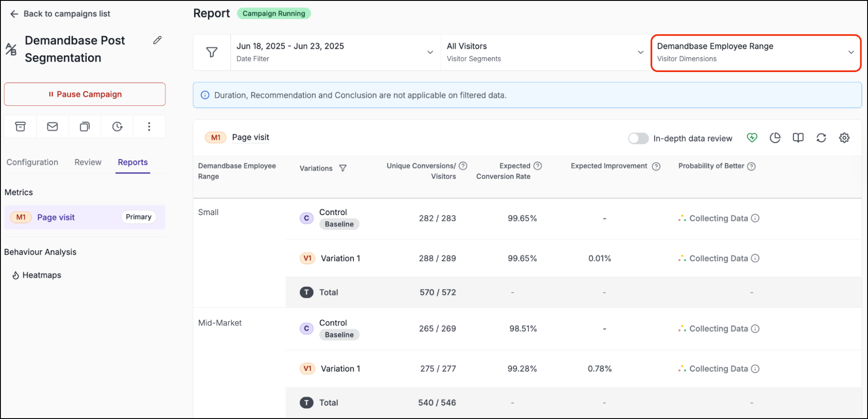Click the Campaign Running status badge
The image size is (868, 419).
tap(274, 13)
